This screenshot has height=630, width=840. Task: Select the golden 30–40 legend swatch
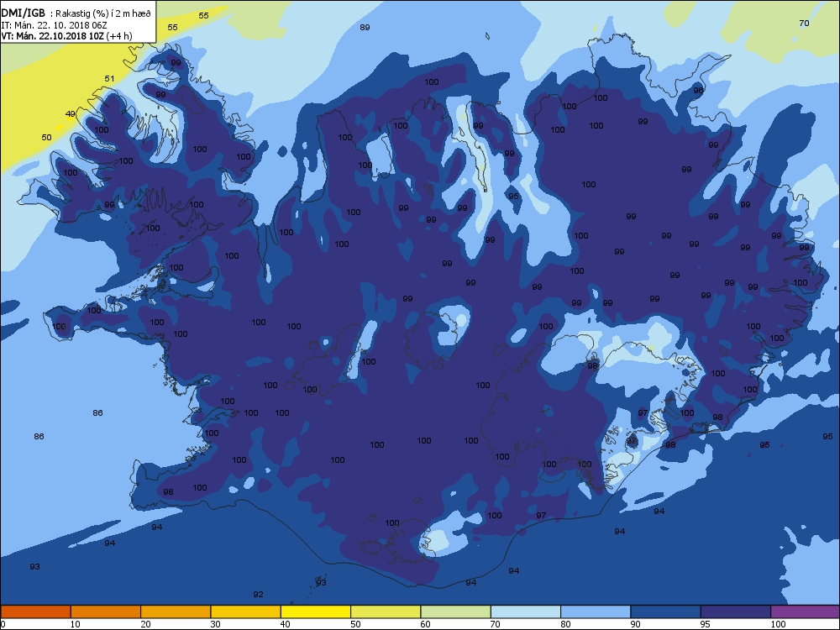(246, 612)
